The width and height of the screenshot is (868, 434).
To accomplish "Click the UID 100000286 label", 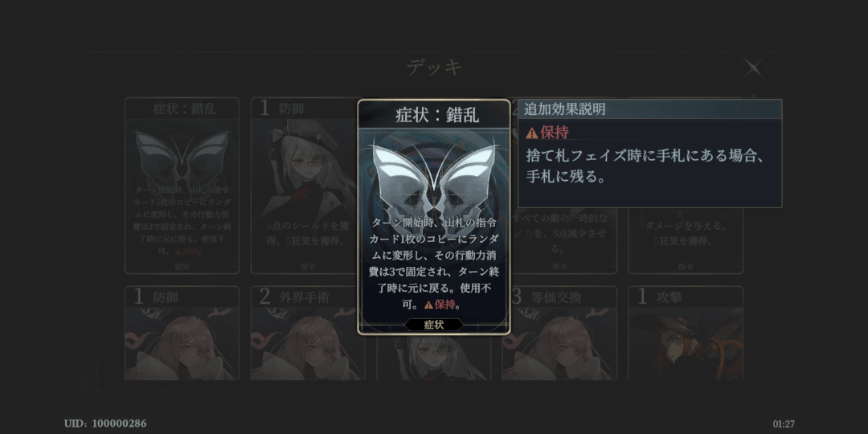I will (x=105, y=424).
